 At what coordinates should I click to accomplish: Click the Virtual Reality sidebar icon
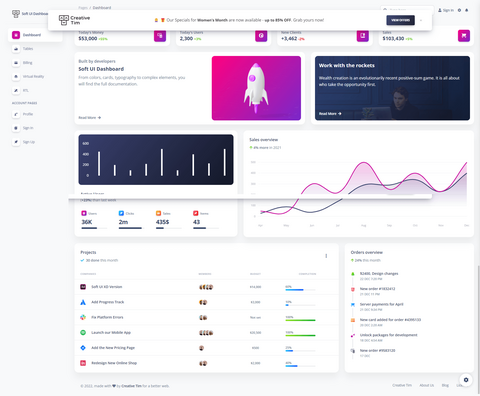[x=16, y=77]
